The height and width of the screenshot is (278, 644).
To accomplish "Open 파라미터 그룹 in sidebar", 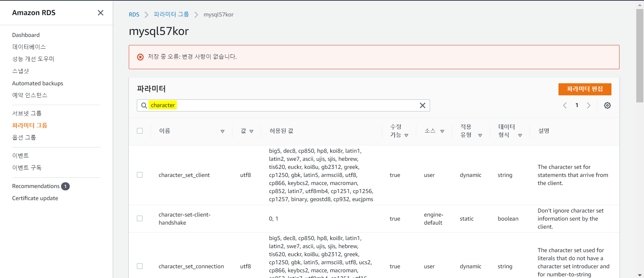I will [x=30, y=126].
